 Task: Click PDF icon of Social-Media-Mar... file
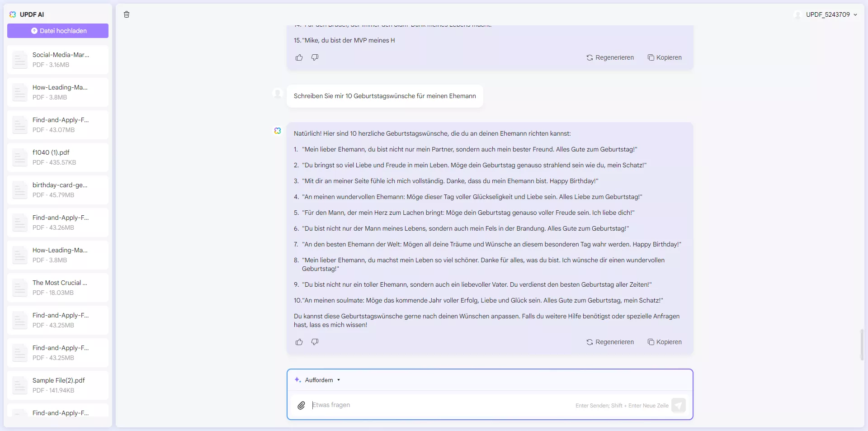(19, 60)
